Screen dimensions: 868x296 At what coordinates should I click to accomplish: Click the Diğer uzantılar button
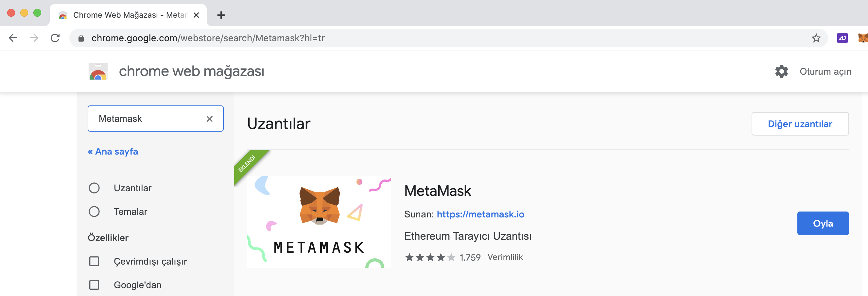click(x=800, y=124)
